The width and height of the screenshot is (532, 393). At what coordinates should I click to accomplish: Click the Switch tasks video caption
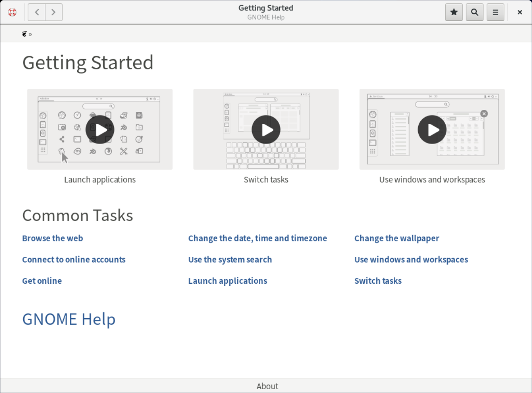[x=266, y=180]
